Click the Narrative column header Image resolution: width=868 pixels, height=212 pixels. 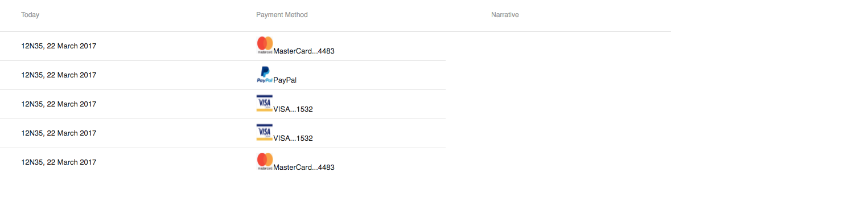(505, 15)
